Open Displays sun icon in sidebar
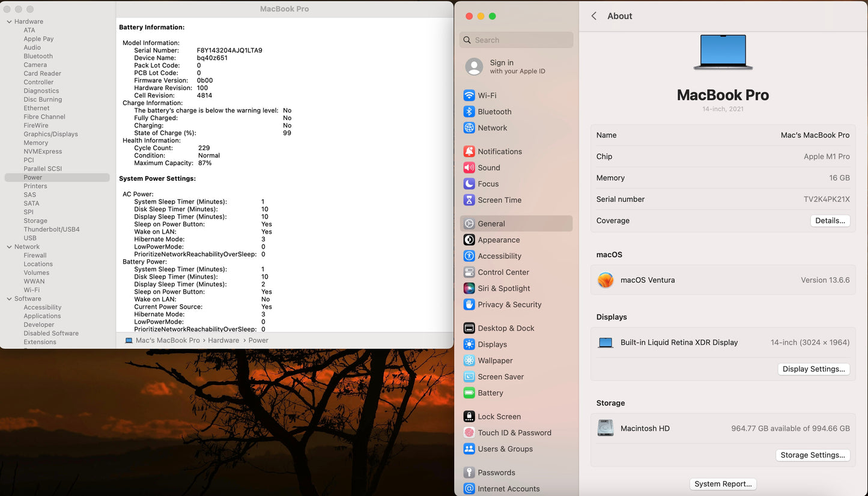Viewport: 868px width, 496px height. coord(469,344)
